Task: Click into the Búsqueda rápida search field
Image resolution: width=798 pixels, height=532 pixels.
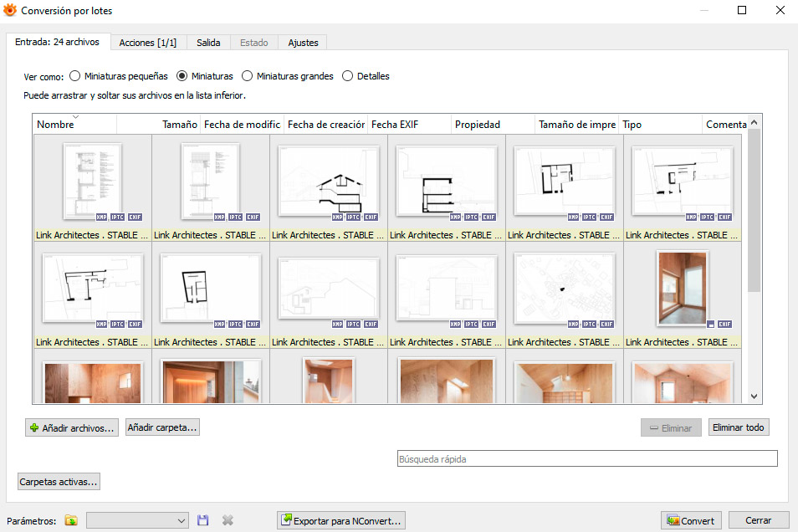Action: 586,458
